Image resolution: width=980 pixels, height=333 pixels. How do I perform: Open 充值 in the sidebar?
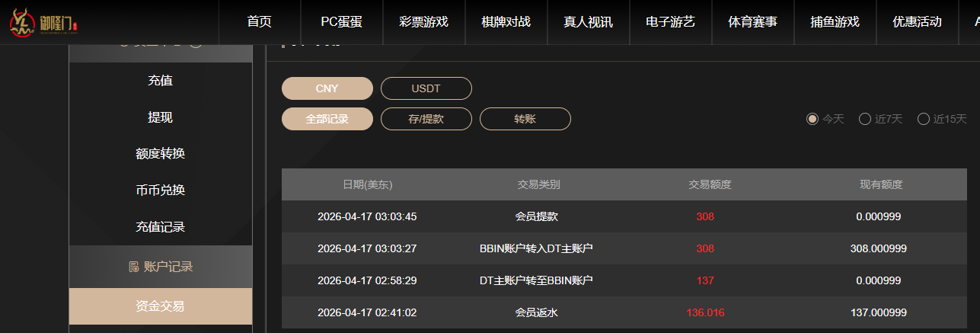point(161,81)
